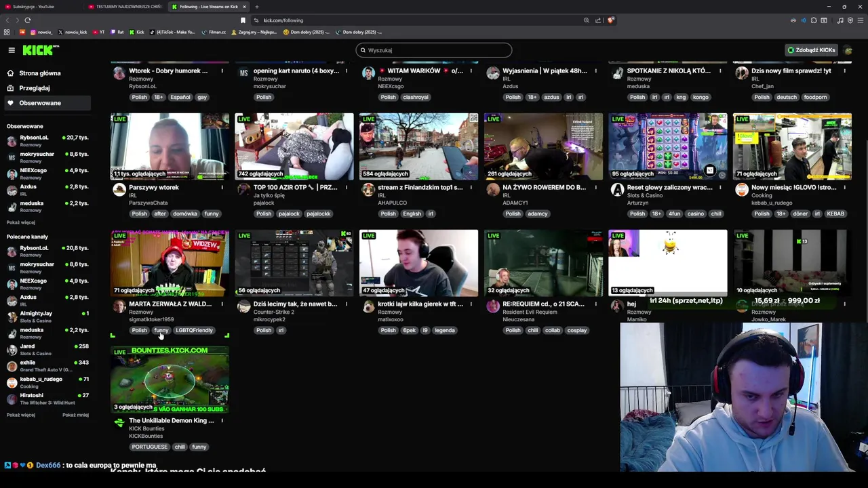Open the YT bookmark
Image resolution: width=868 pixels, height=488 pixels.
(x=99, y=32)
